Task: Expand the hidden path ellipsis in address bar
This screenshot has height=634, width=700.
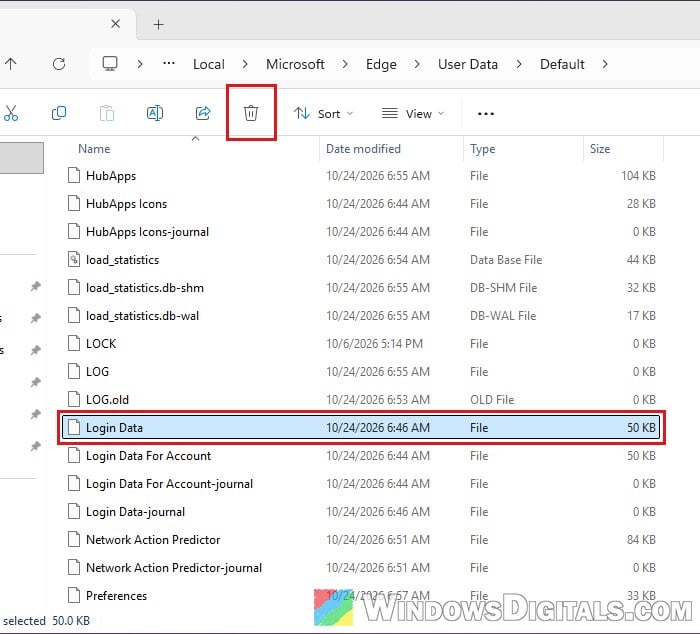Action: tap(169, 64)
